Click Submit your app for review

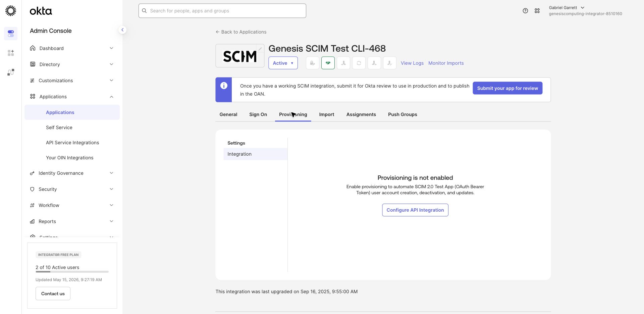pyautogui.click(x=507, y=88)
